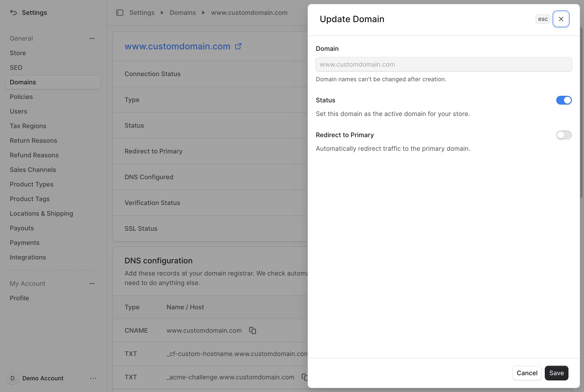Click the breadcrumb arrow after Settings
This screenshot has height=392, width=584.
click(x=162, y=12)
